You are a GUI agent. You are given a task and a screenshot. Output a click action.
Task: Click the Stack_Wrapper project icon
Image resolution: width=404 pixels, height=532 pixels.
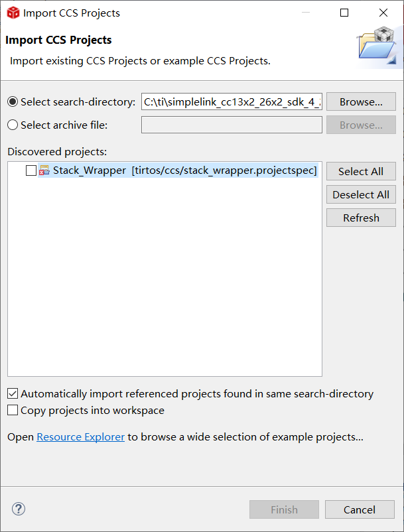point(44,170)
